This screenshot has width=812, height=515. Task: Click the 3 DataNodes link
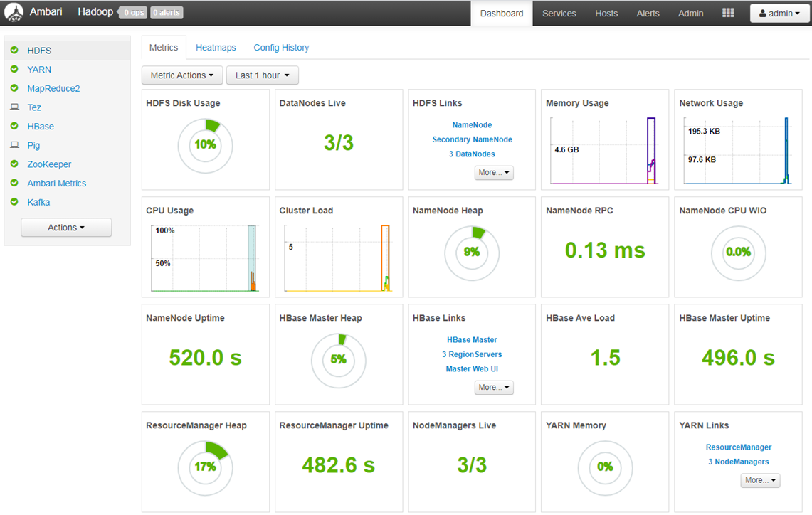click(x=473, y=154)
